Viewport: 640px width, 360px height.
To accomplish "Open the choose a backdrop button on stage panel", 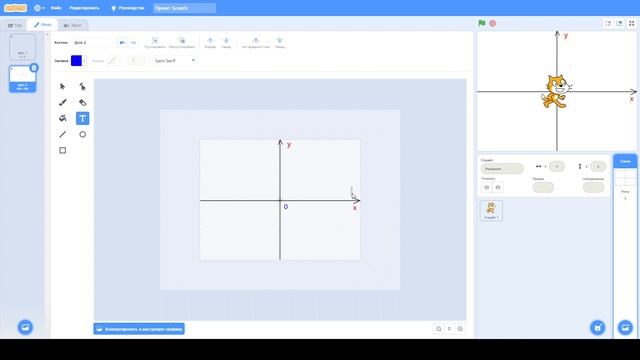I will pyautogui.click(x=625, y=327).
